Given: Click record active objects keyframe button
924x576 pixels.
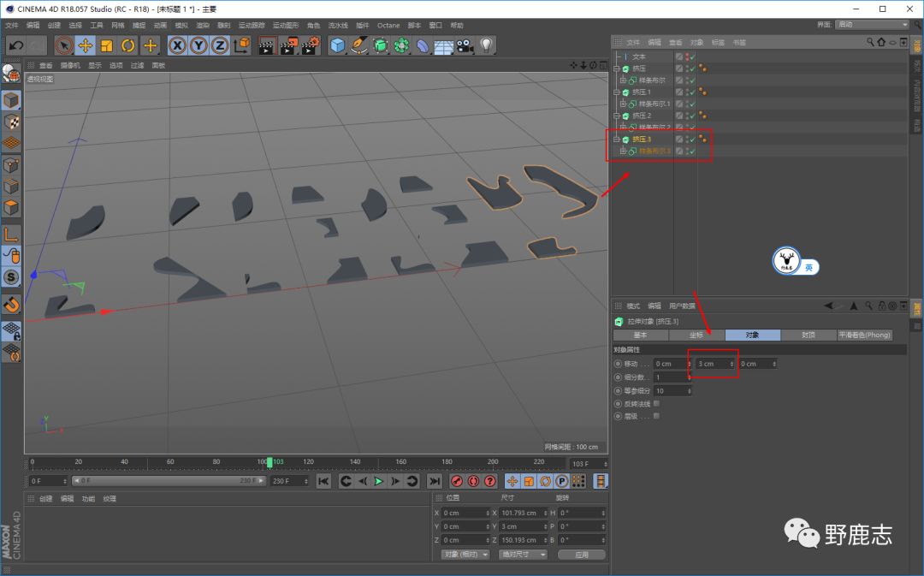Looking at the screenshot, I should [x=457, y=482].
